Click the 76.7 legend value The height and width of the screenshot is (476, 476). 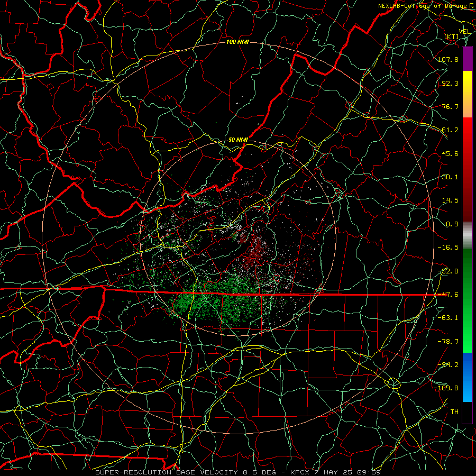click(450, 106)
